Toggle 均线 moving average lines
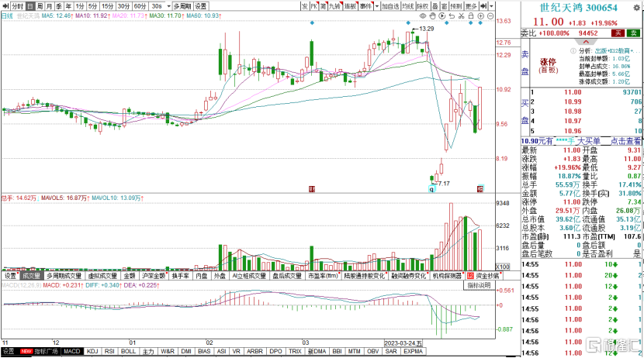This screenshot has height=358, width=644. pyautogui.click(x=408, y=6)
